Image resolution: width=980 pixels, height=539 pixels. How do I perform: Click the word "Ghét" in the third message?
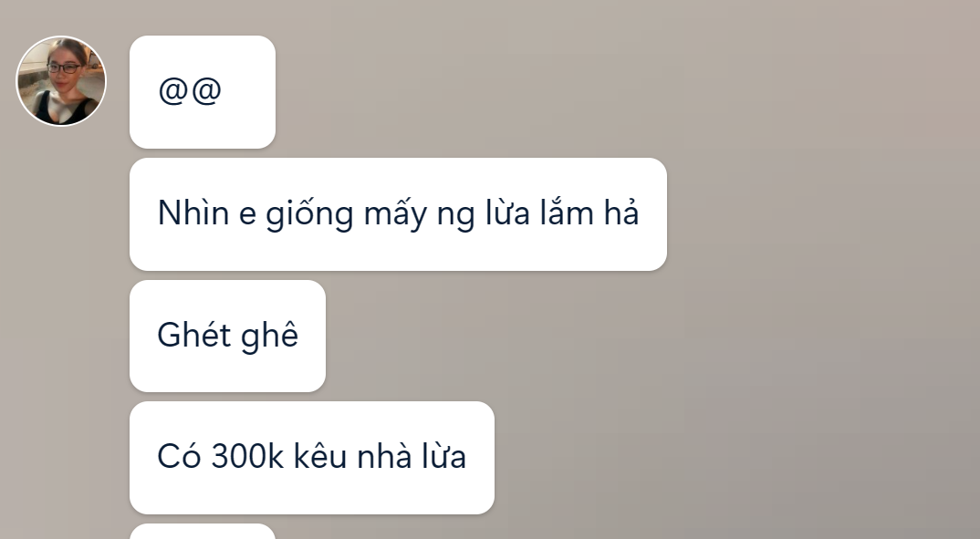(193, 335)
